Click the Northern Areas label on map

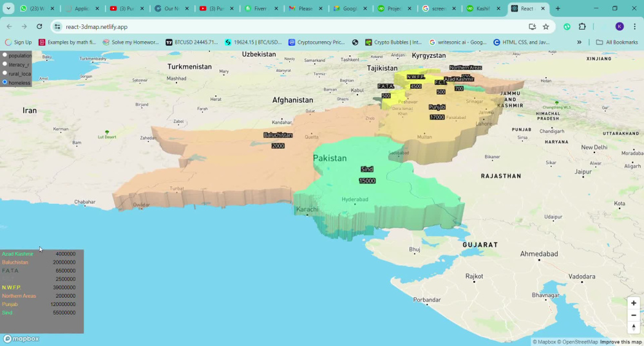coord(466,68)
